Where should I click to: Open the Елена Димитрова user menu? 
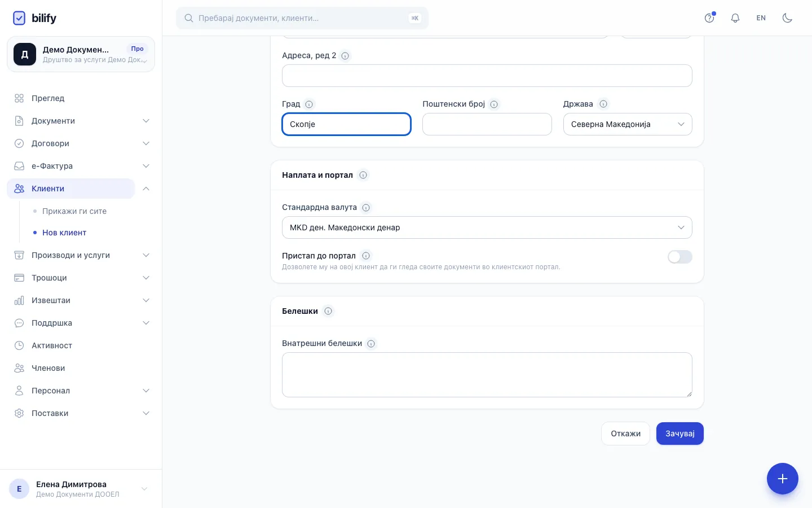pyautogui.click(x=81, y=489)
